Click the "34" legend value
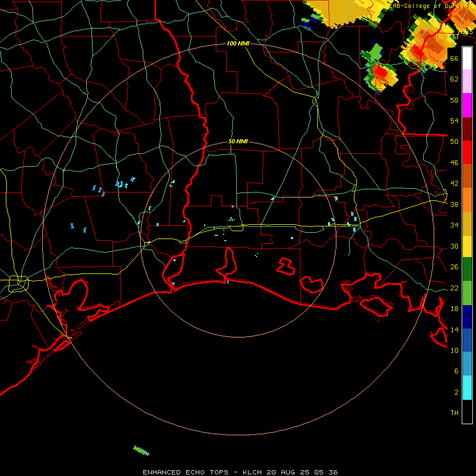 click(454, 225)
